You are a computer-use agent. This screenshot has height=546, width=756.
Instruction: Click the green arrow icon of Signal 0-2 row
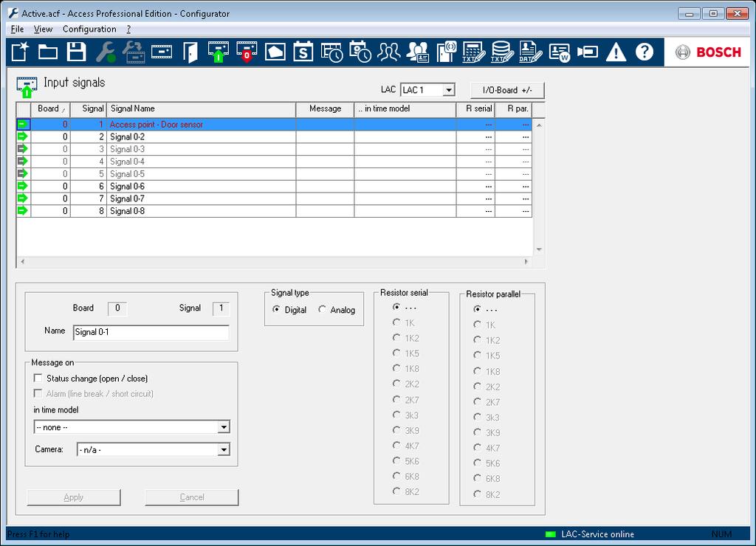click(22, 136)
